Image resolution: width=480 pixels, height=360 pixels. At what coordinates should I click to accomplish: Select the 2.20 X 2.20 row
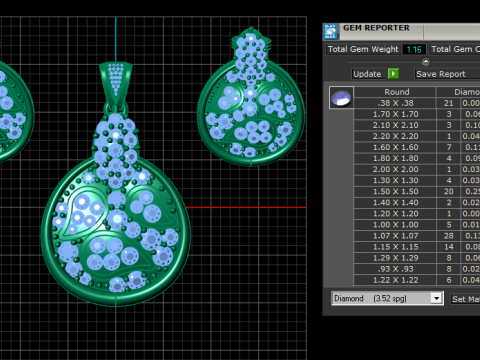click(x=417, y=136)
